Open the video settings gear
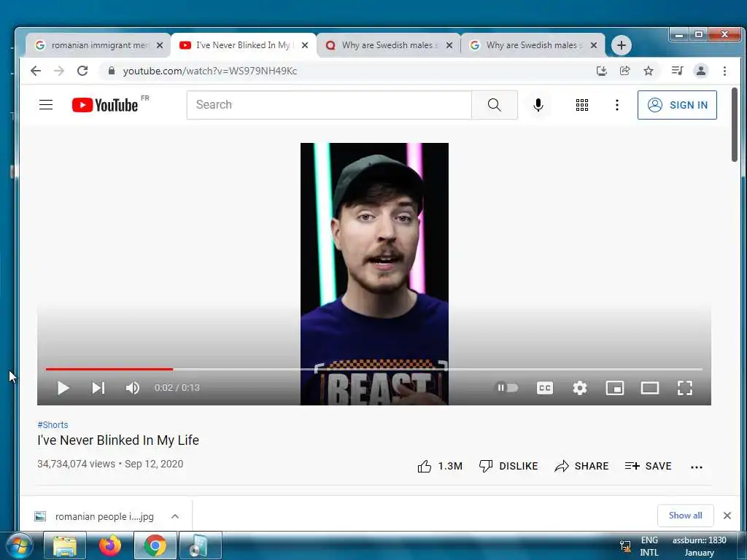 (580, 388)
